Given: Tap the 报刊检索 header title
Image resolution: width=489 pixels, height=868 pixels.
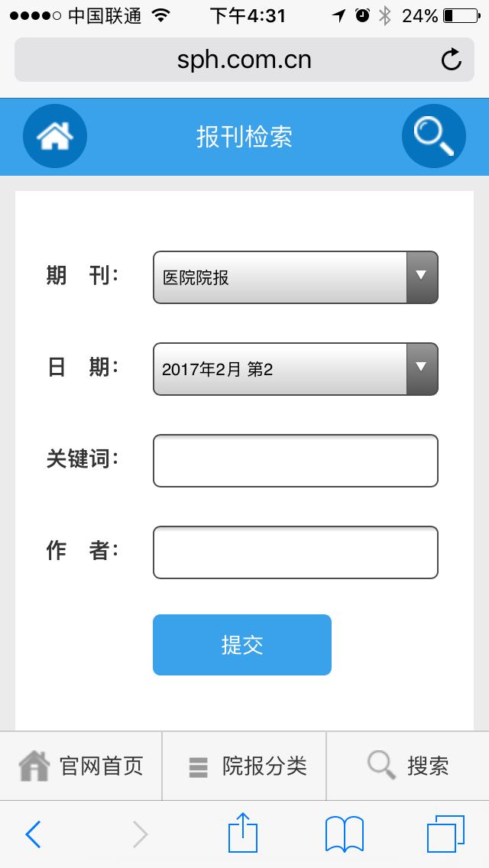Looking at the screenshot, I should (x=244, y=138).
